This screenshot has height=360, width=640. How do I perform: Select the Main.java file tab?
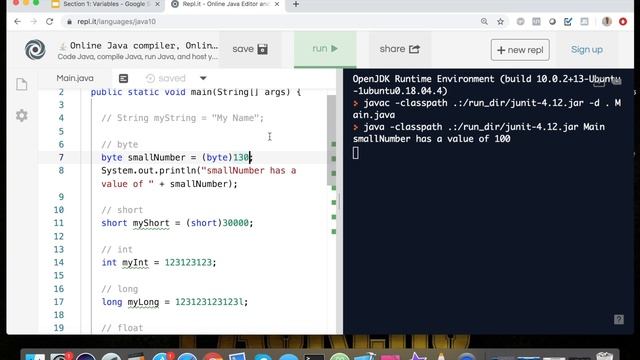pos(75,78)
